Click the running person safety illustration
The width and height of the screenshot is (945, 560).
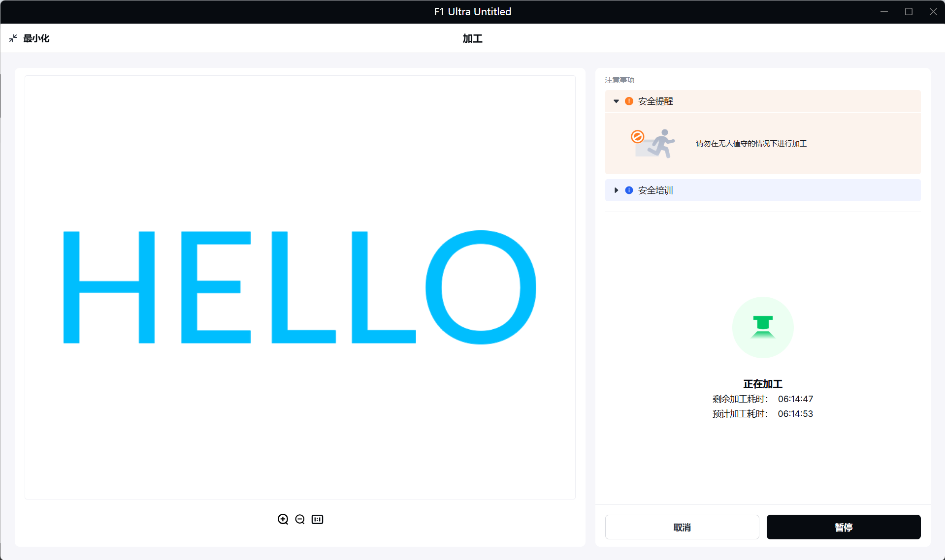tap(653, 143)
